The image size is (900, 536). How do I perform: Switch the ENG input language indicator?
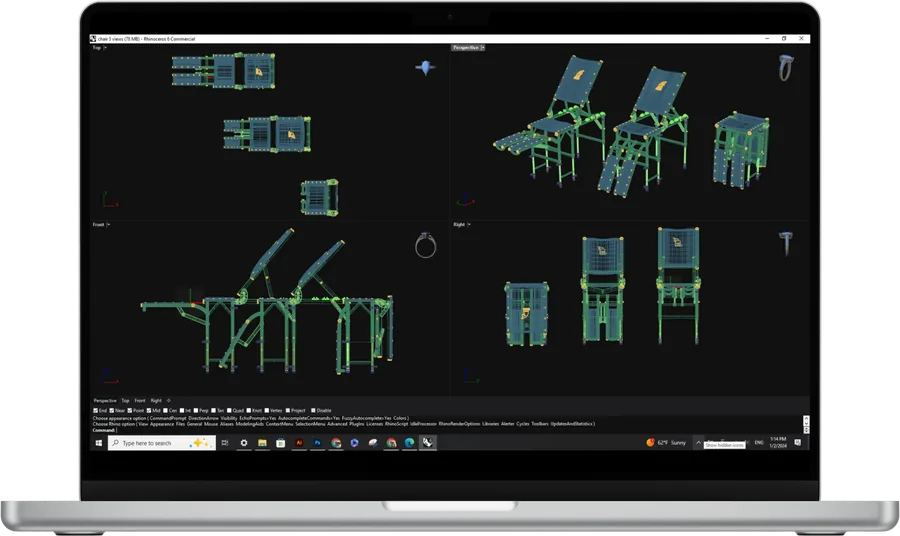759,442
